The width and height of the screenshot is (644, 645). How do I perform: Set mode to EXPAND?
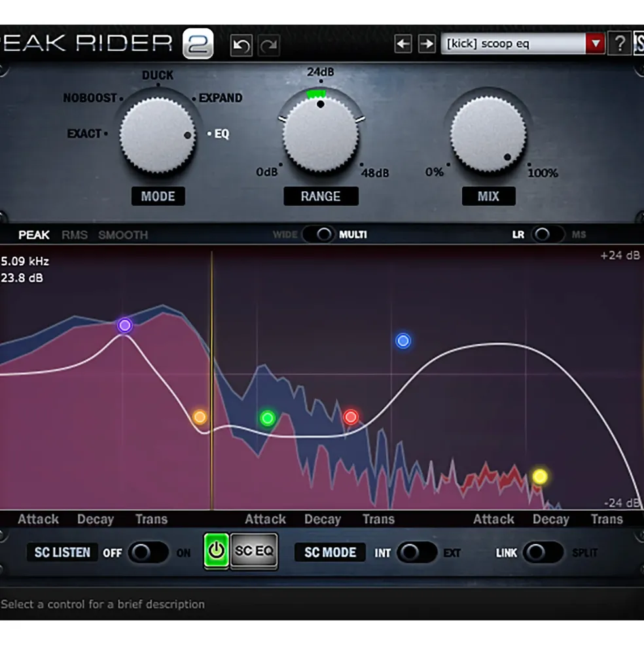click(x=221, y=98)
